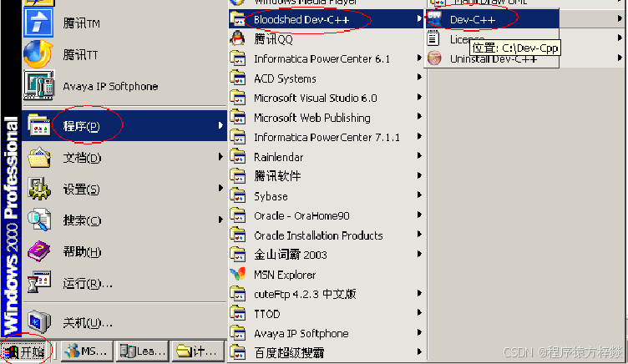Click Oracle Installation Products group icon
Image resolution: width=628 pixels, height=364 pixels.
point(238,235)
